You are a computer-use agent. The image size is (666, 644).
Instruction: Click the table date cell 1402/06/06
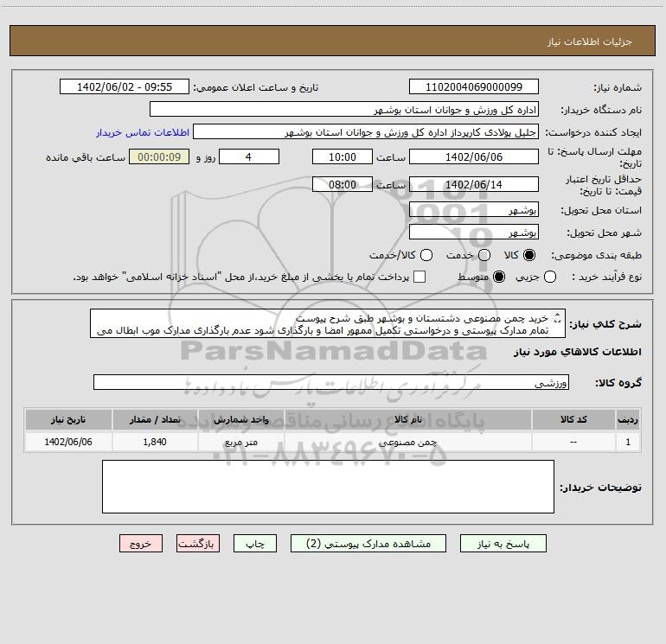point(68,442)
